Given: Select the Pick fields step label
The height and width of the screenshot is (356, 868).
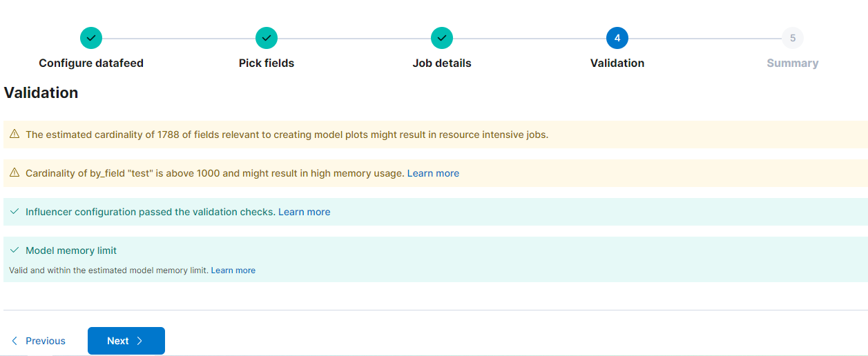Looking at the screenshot, I should [267, 63].
